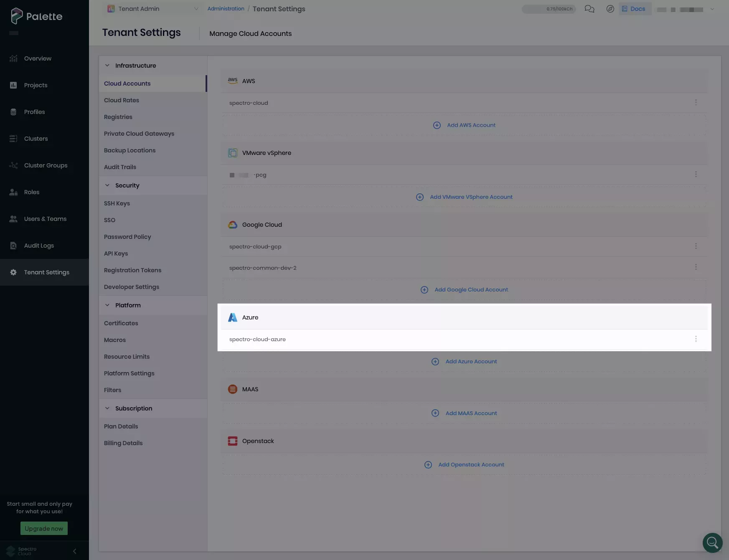Screen dimensions: 729x560
Task: Click the Palette logo
Action: [x=36, y=16]
